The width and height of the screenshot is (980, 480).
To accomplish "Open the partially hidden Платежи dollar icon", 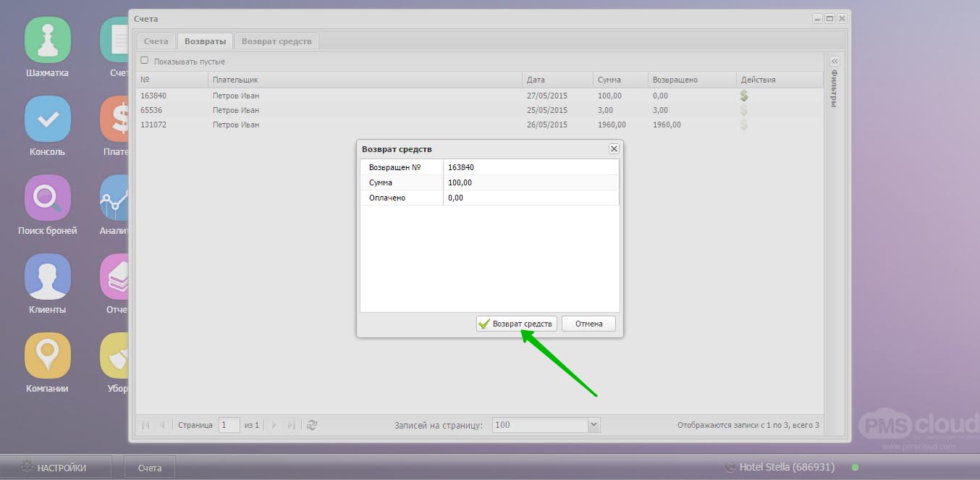I will pyautogui.click(x=114, y=119).
